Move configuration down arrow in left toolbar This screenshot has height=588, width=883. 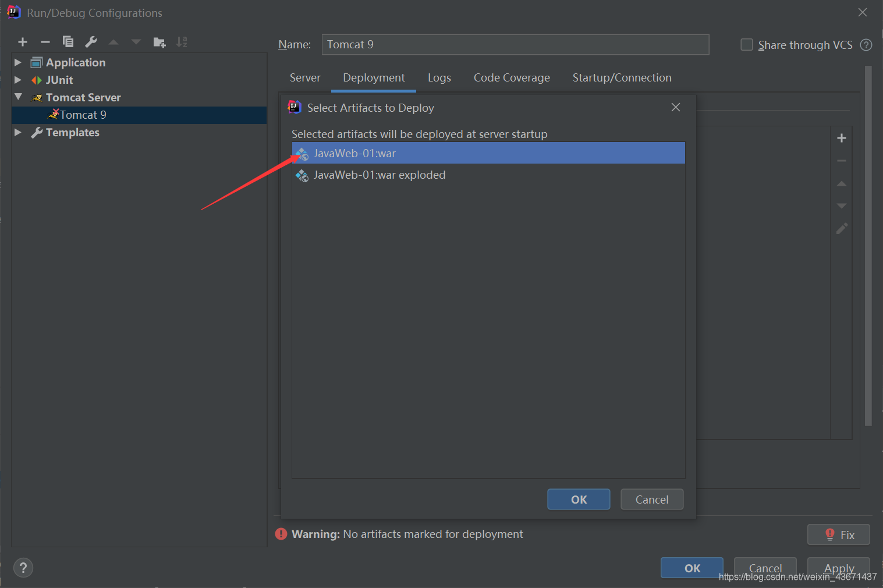pos(136,42)
